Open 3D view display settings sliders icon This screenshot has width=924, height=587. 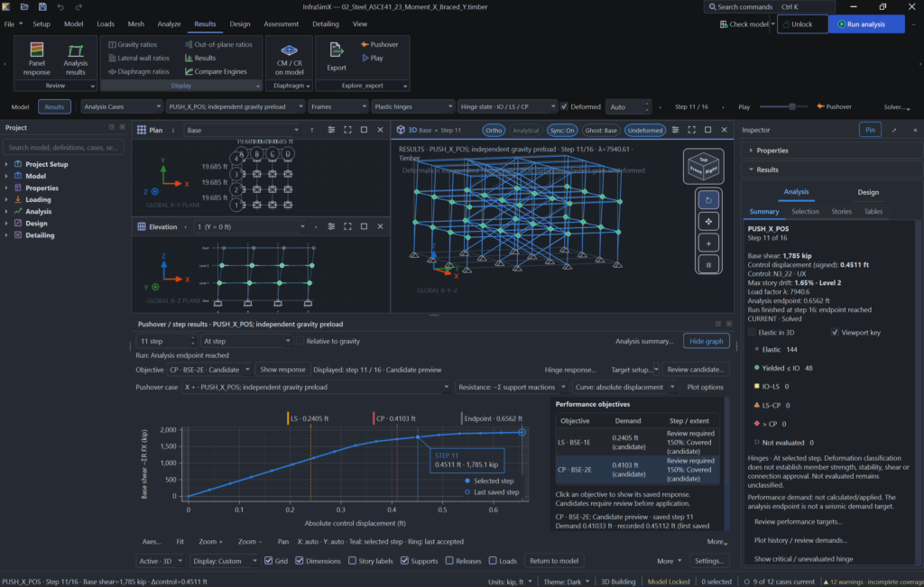tap(675, 130)
